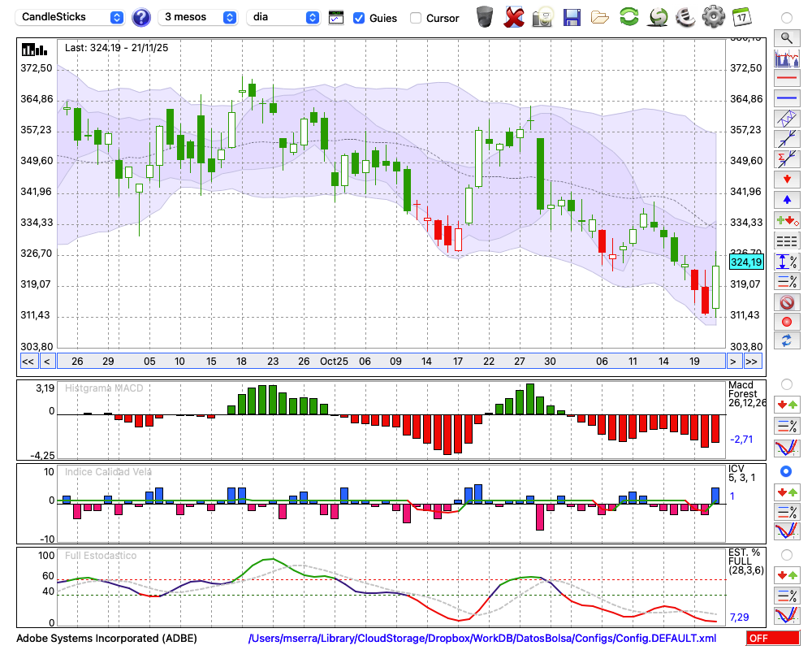Click the >> fast forward scroll button
Viewport: 812px width, 650px height.
pos(753,361)
